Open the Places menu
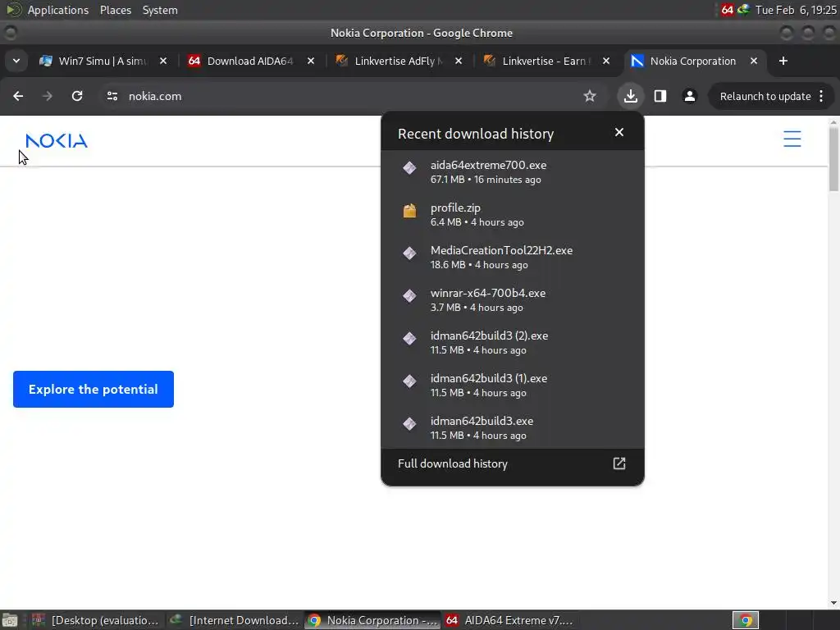 [116, 10]
